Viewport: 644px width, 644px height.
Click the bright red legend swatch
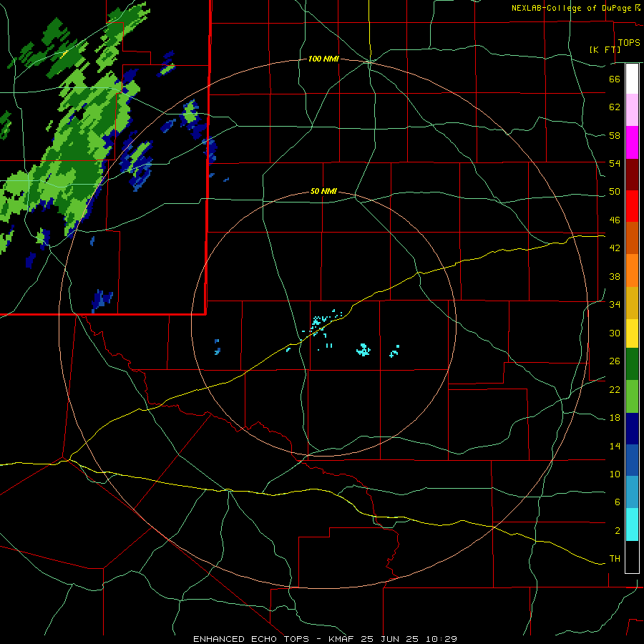[632, 206]
